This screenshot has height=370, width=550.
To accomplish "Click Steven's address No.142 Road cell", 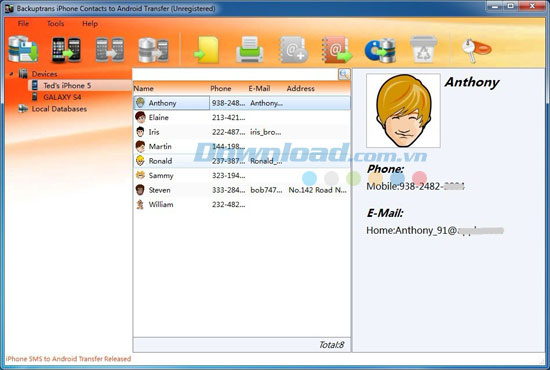I will click(x=317, y=190).
